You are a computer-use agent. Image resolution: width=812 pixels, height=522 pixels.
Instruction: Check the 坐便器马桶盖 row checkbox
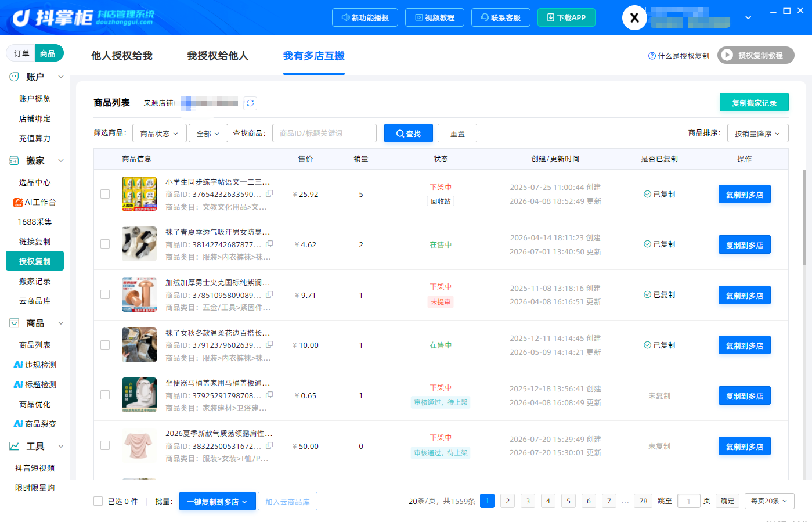[105, 395]
